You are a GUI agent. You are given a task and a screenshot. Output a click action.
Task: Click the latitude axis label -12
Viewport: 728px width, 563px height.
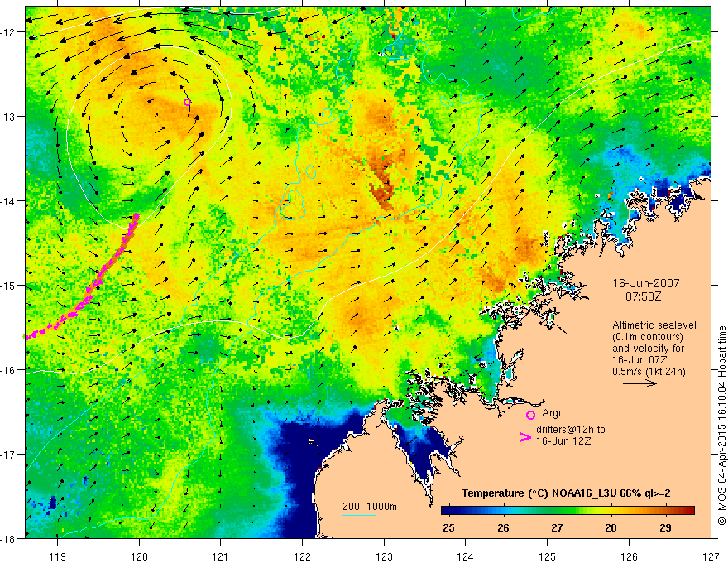pyautogui.click(x=8, y=32)
